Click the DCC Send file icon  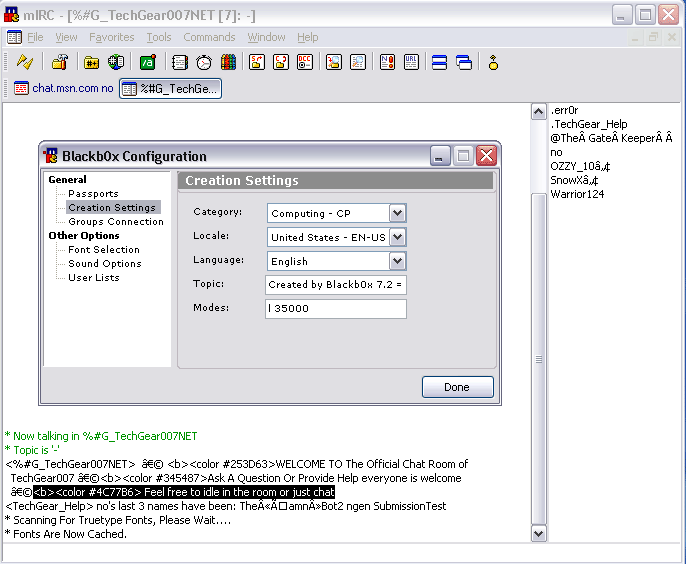257,62
